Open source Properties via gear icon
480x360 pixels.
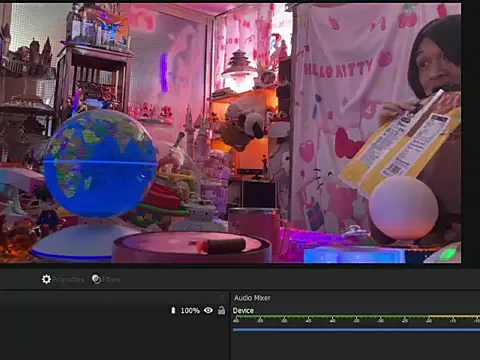click(46, 279)
